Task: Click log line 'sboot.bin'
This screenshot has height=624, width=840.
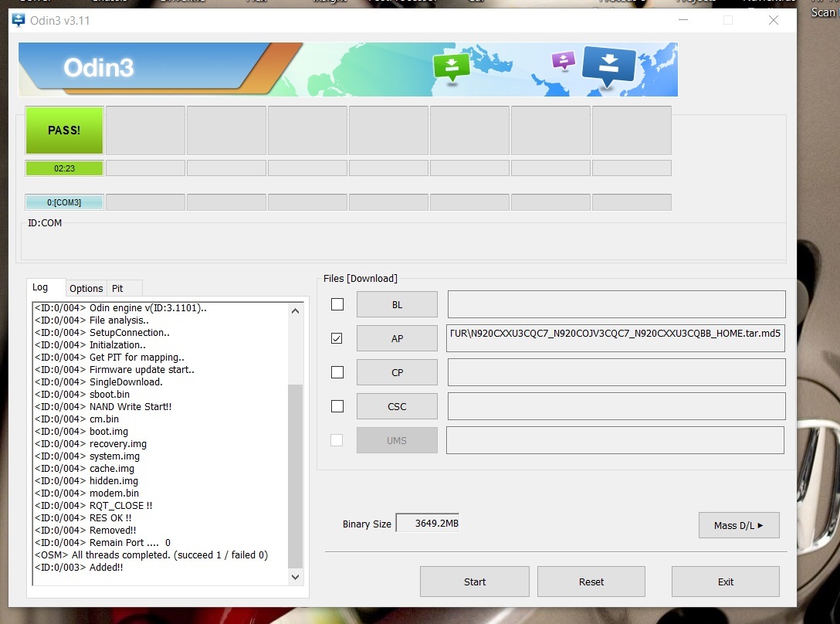Action: tap(82, 394)
